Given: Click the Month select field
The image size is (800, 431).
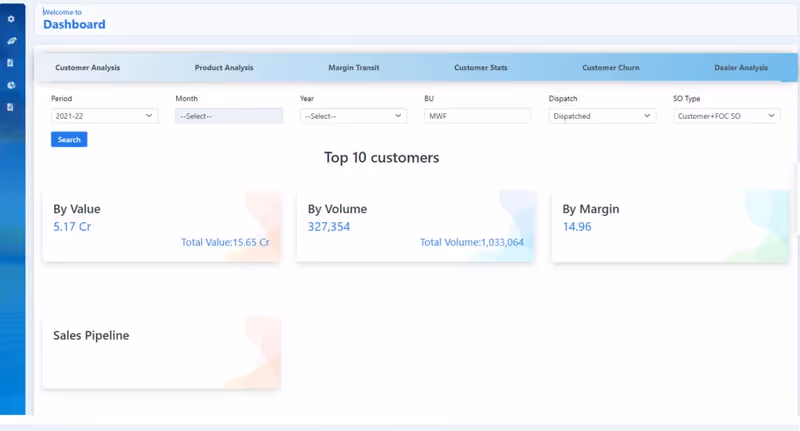Looking at the screenshot, I should 229,116.
